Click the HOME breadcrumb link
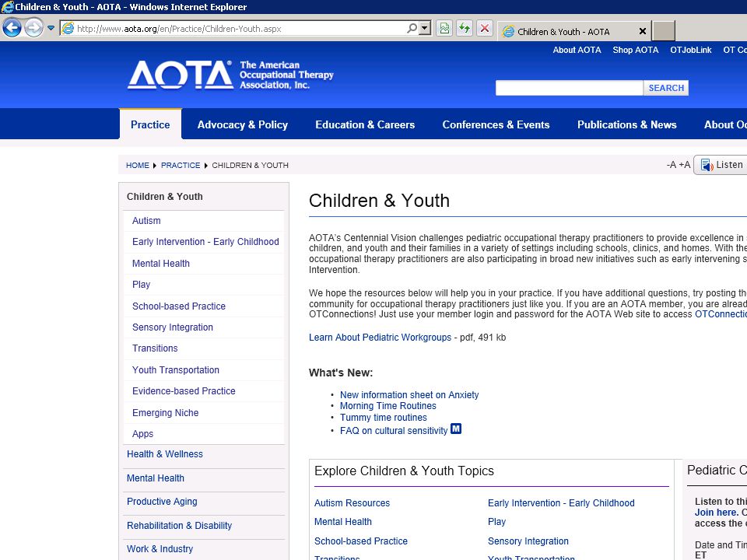747x560 pixels. (x=138, y=165)
